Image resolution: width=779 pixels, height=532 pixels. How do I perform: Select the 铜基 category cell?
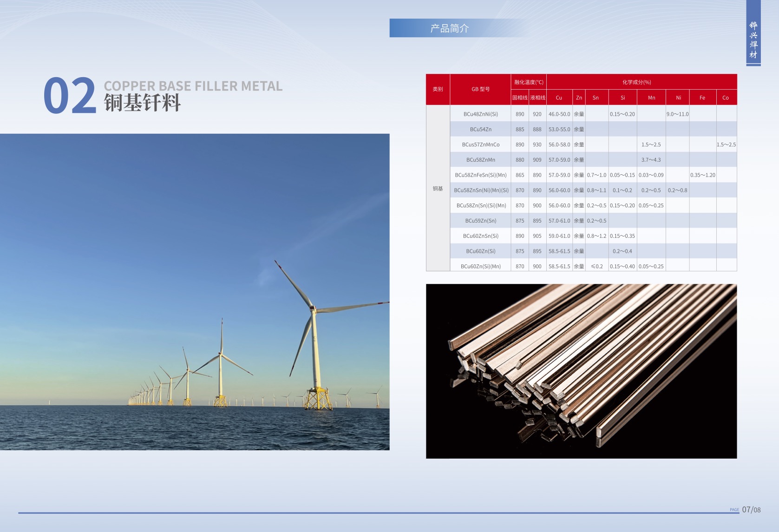click(438, 189)
